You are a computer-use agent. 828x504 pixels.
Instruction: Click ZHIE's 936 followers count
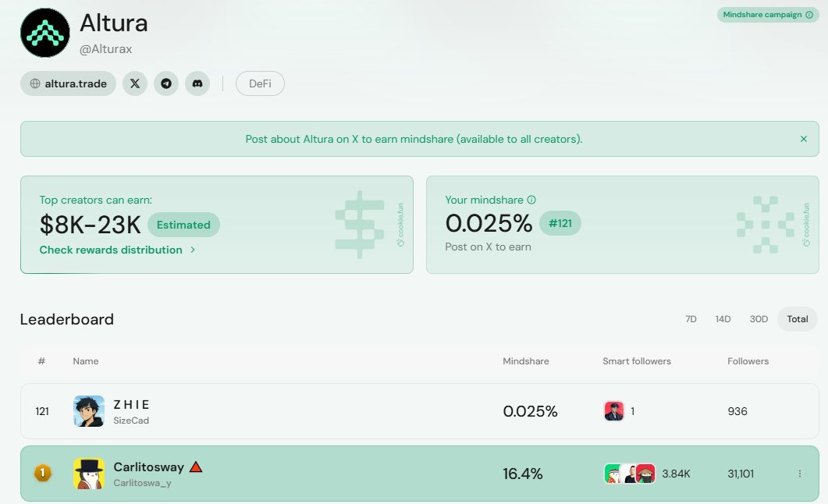737,411
